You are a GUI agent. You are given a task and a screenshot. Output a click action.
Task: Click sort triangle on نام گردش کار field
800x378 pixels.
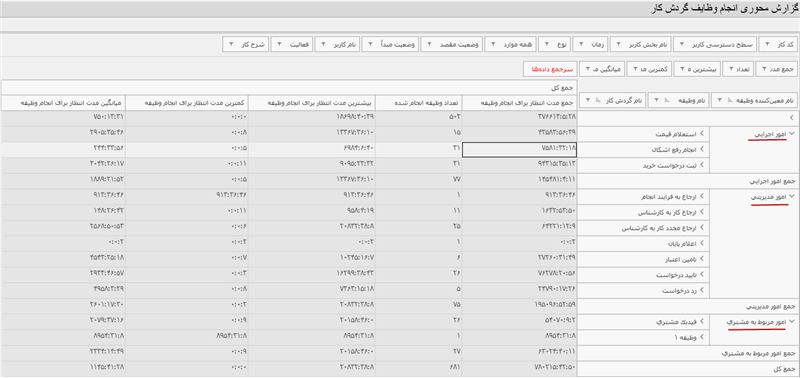tap(599, 100)
